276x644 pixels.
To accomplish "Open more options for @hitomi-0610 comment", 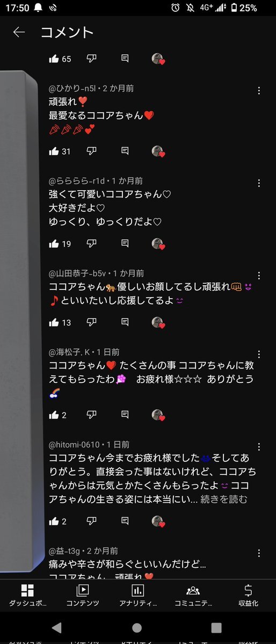I will (x=259, y=446).
